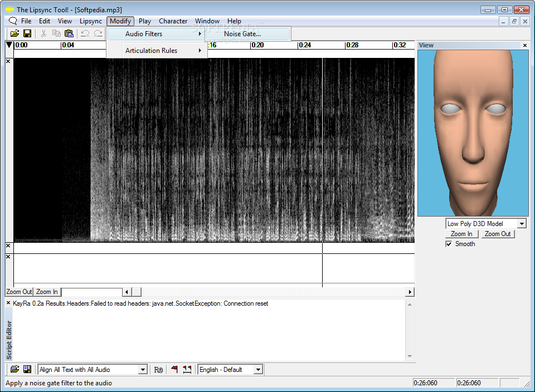Click the red flag marker icon
This screenshot has width=535, height=392.
pyautogui.click(x=174, y=369)
